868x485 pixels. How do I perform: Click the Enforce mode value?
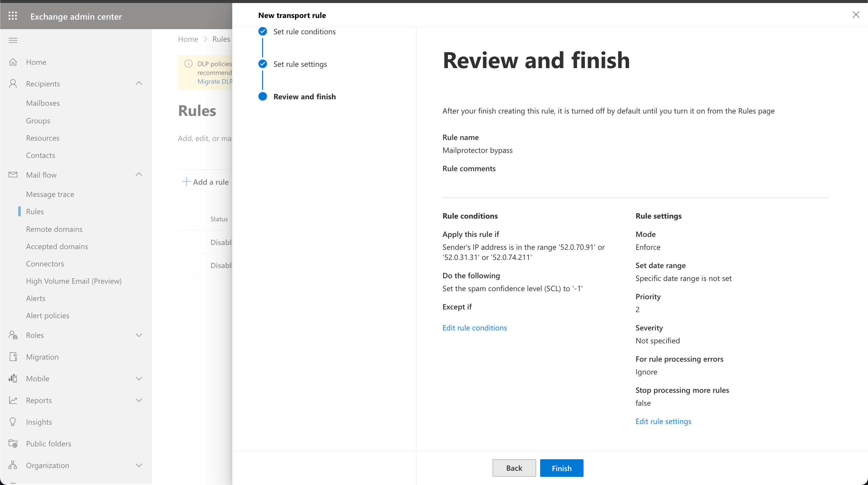(x=648, y=247)
